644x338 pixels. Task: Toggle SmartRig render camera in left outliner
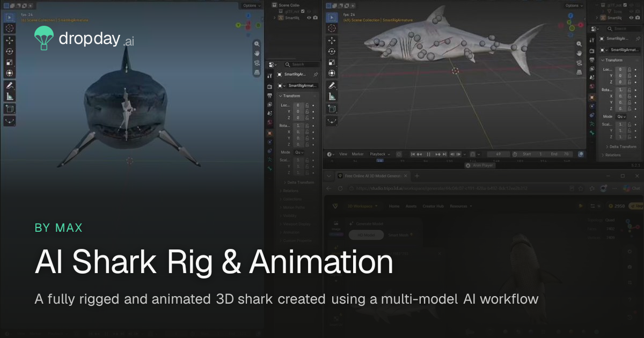(x=315, y=18)
